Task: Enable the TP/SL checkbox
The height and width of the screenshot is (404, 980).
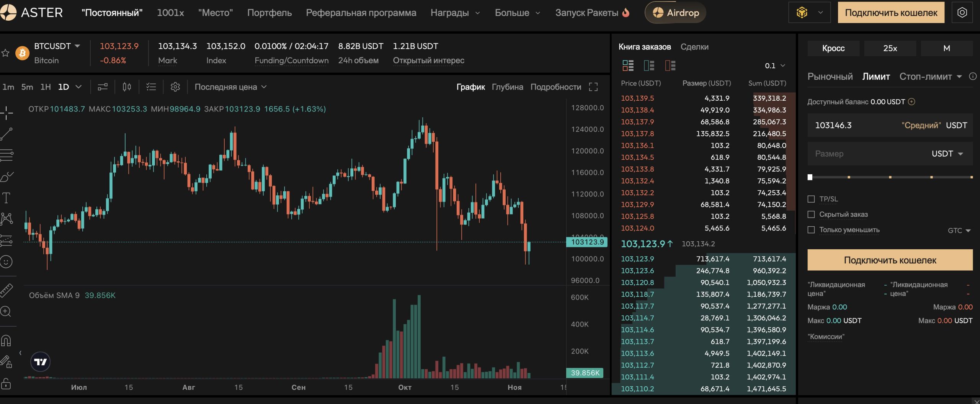Action: pyautogui.click(x=811, y=199)
